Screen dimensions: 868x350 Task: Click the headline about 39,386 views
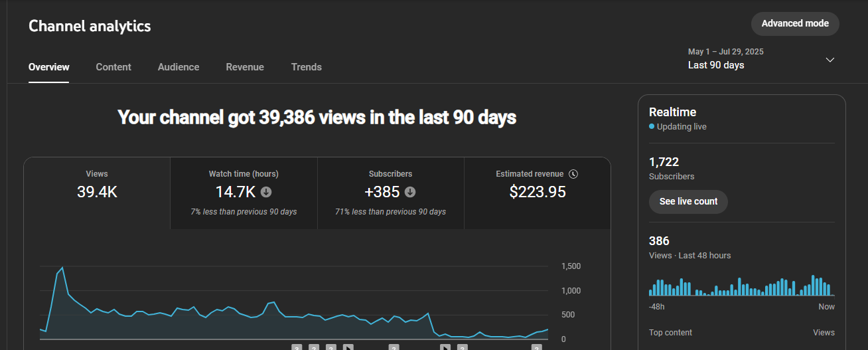click(x=317, y=118)
